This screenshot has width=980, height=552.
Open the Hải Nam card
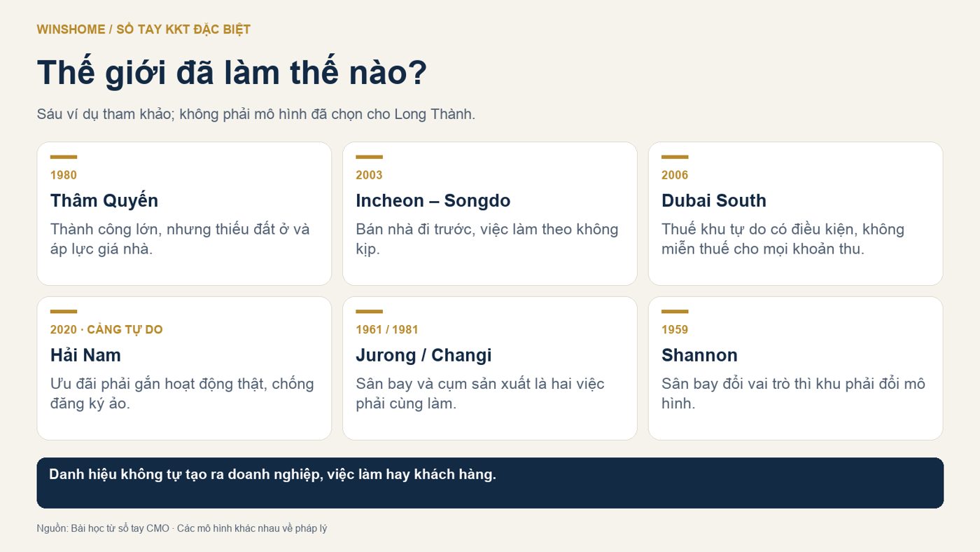[x=184, y=368]
